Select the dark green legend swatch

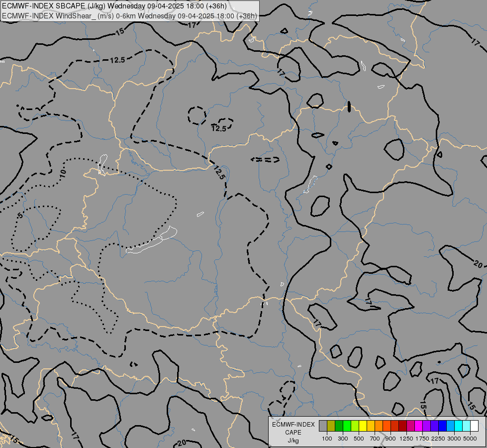tap(339, 426)
